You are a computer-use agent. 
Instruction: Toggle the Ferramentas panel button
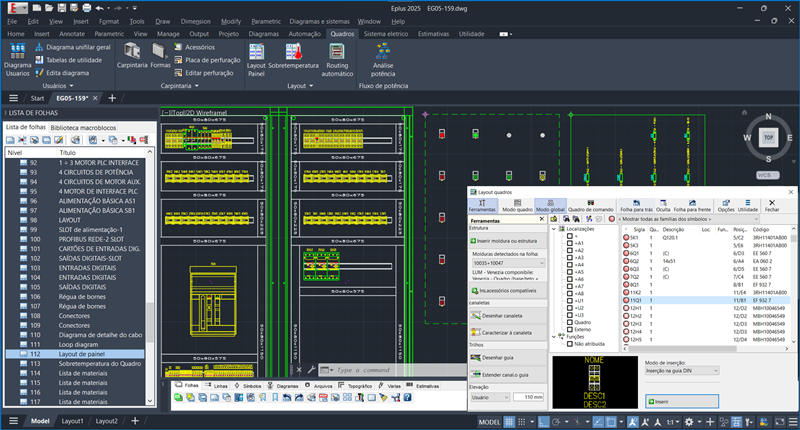(x=482, y=206)
